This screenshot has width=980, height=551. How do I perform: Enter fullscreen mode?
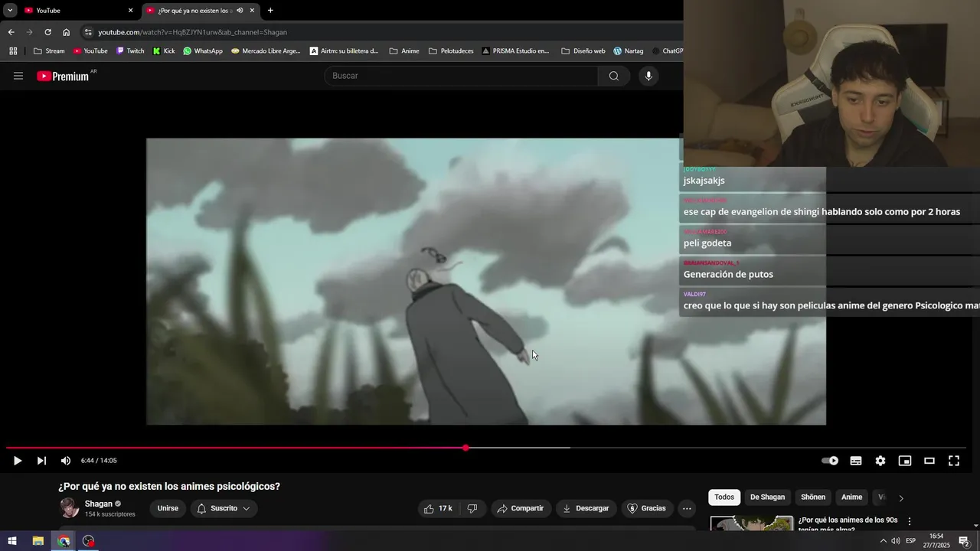pos(954,461)
